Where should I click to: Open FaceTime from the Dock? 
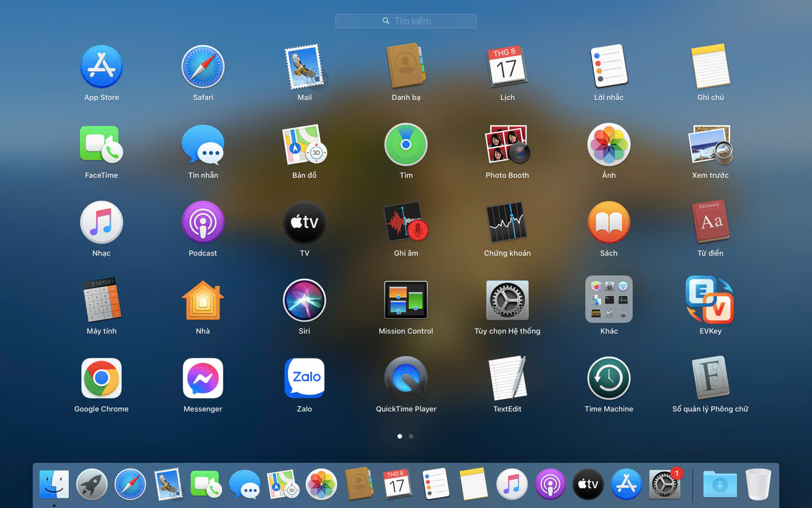[x=206, y=484]
